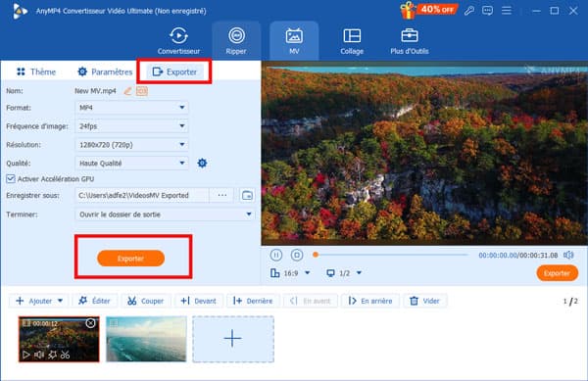Stop the preview playback
The width and height of the screenshot is (588, 381).
297,255
